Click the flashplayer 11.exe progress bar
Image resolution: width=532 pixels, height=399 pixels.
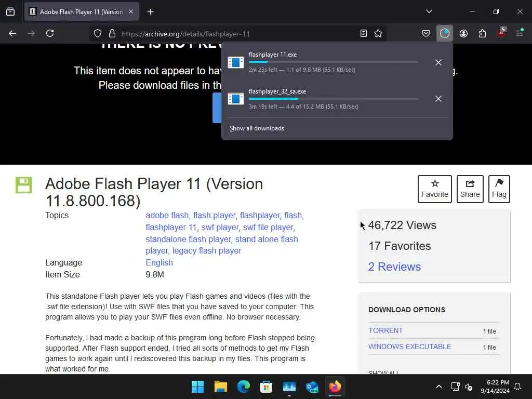tap(334, 62)
